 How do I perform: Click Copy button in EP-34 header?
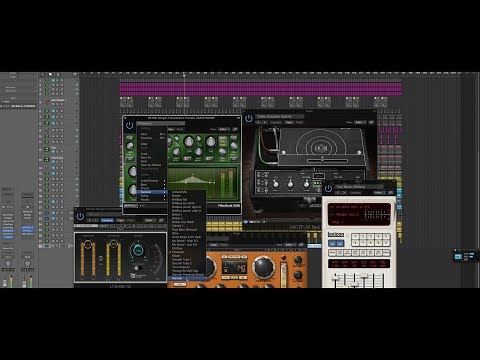coord(289,122)
